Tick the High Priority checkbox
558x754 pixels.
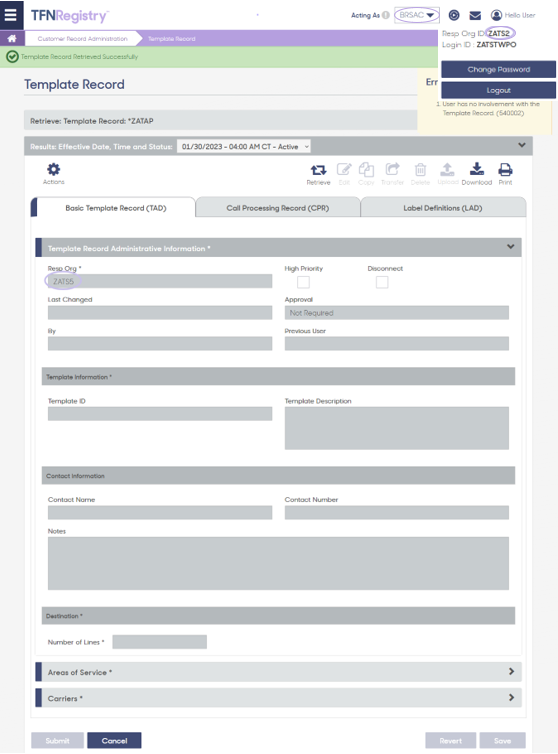coord(303,282)
